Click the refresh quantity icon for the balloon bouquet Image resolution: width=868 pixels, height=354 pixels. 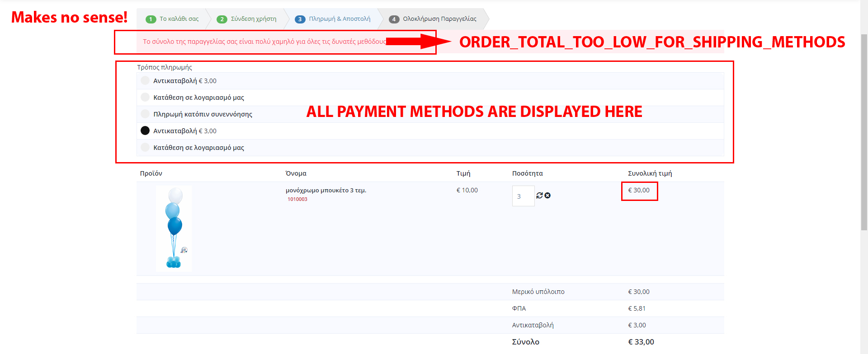click(539, 196)
